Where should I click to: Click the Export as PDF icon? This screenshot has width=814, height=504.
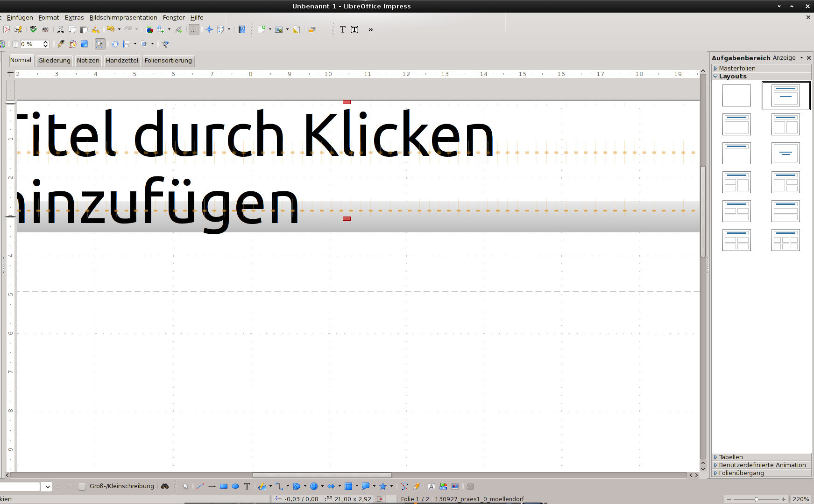[x=6, y=29]
